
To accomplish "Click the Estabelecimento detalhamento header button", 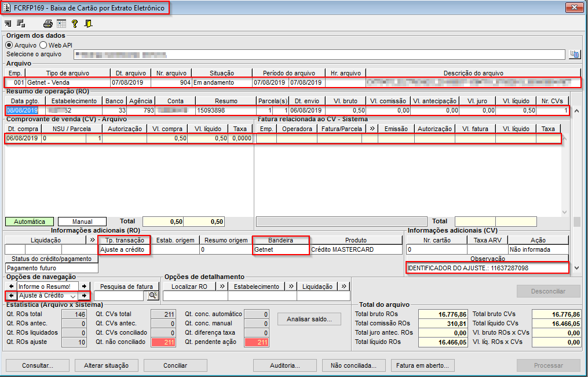I will [257, 287].
